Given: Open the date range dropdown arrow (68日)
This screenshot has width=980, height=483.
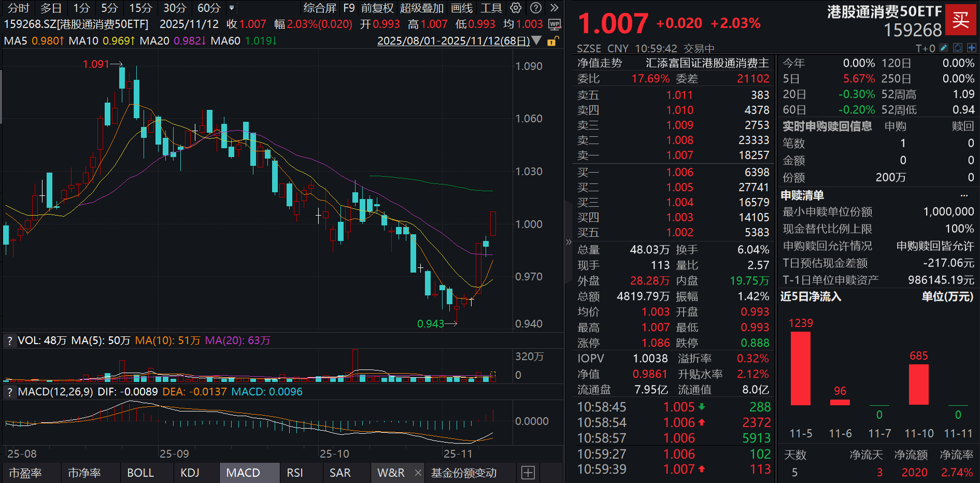Looking at the screenshot, I should pos(537,40).
